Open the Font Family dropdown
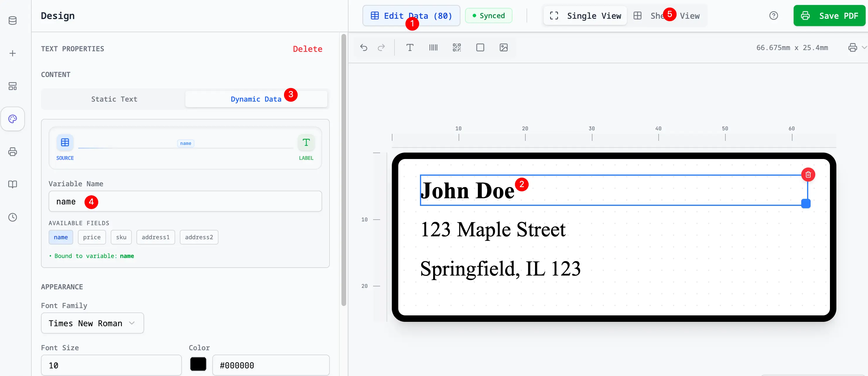Screen dimensions: 868x376 coord(92,323)
